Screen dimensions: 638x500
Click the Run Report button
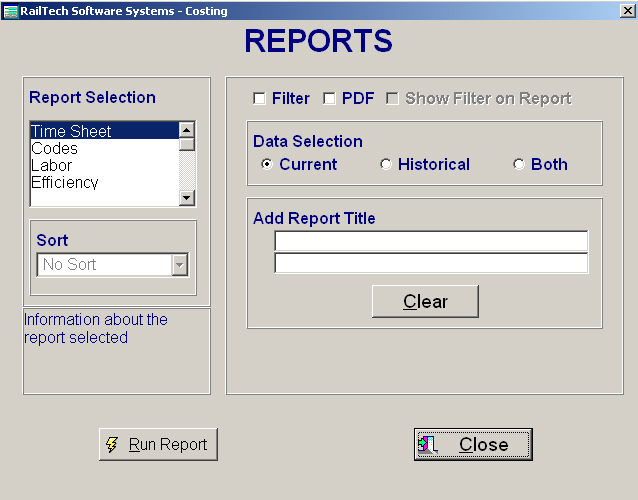(x=158, y=445)
